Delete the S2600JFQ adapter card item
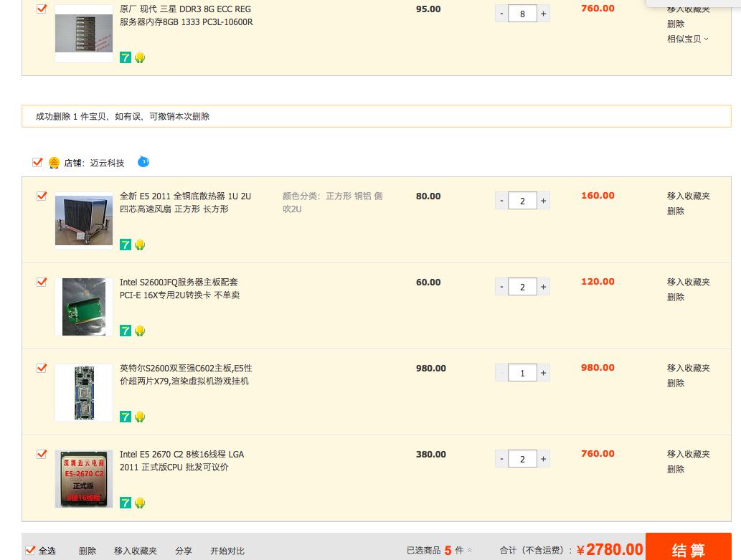Viewport: 741px width, 560px height. point(676,298)
